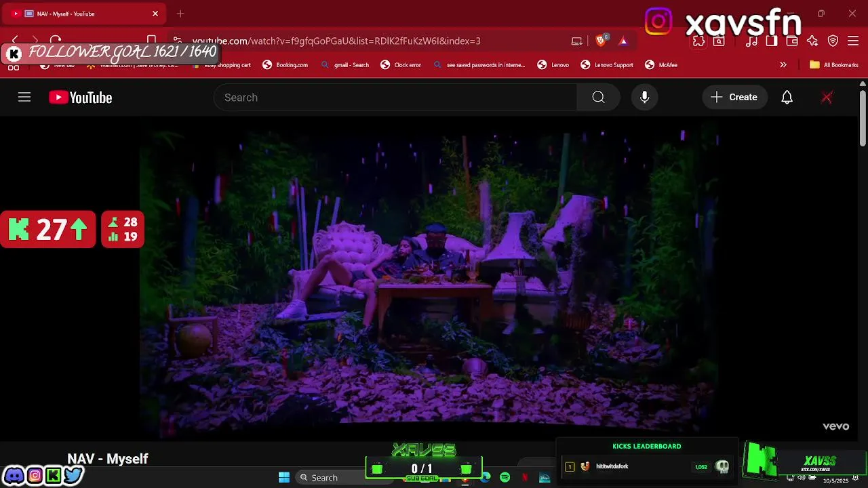
Task: Open Spotify from the taskbar
Action: pyautogui.click(x=505, y=478)
